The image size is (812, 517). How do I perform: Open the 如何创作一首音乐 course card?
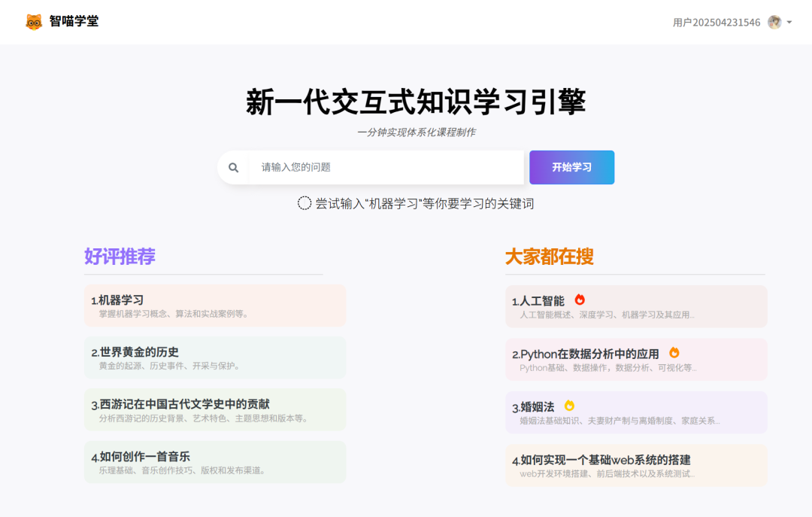(216, 461)
